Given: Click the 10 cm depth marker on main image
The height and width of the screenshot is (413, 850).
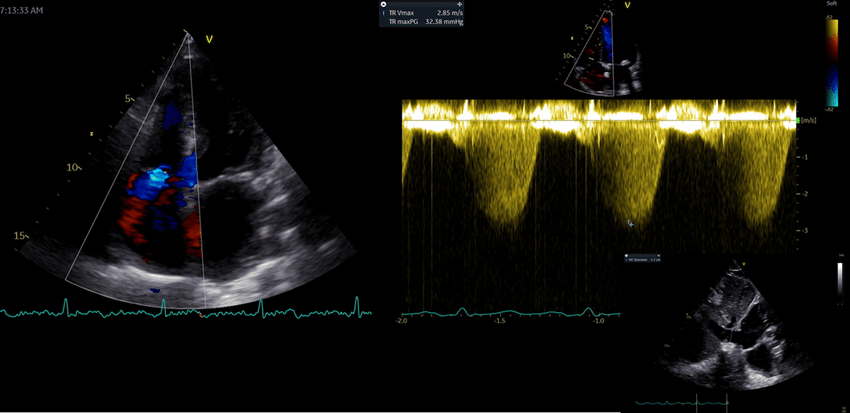Looking at the screenshot, I should click(72, 168).
